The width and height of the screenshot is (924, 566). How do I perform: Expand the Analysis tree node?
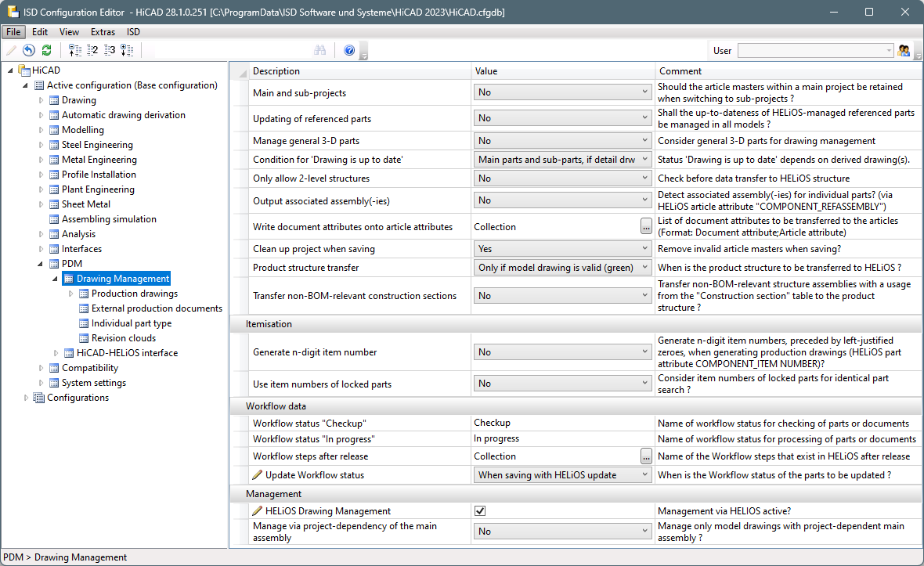pos(42,234)
